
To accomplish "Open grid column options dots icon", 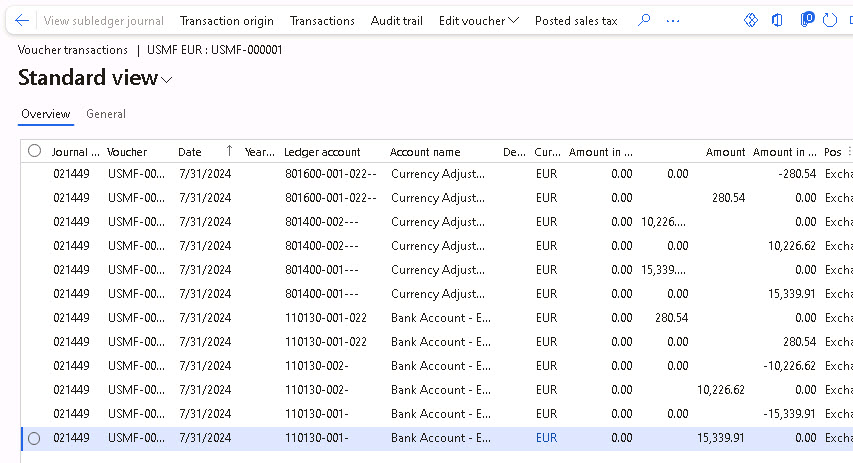I will click(849, 152).
